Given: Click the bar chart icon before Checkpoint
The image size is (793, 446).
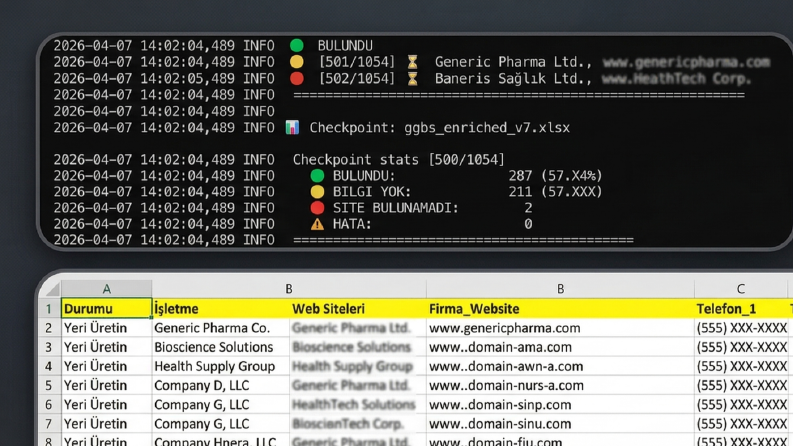Looking at the screenshot, I should [292, 127].
